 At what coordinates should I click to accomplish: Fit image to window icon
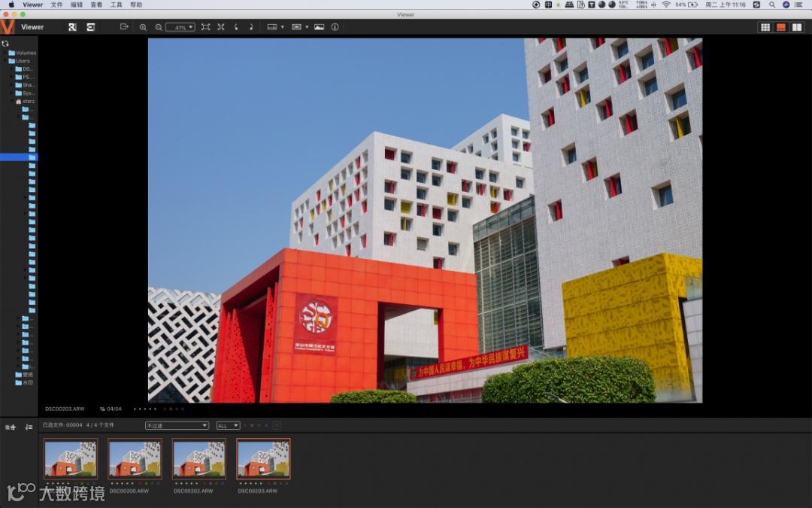point(205,27)
